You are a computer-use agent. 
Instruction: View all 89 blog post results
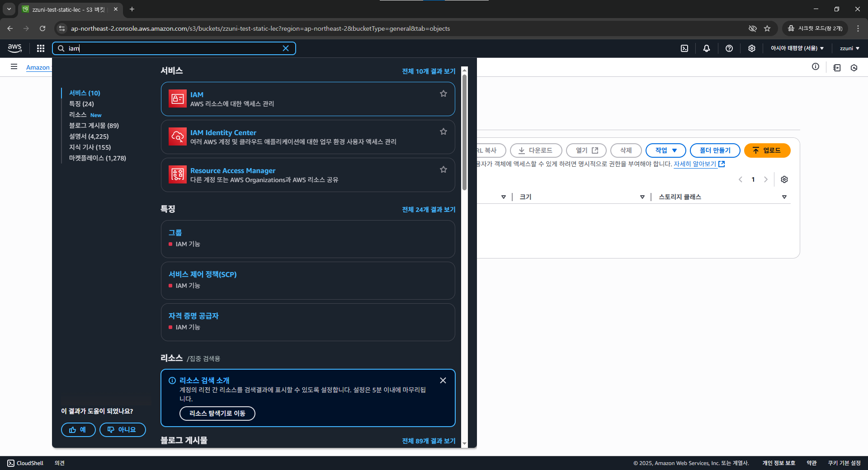(429, 441)
